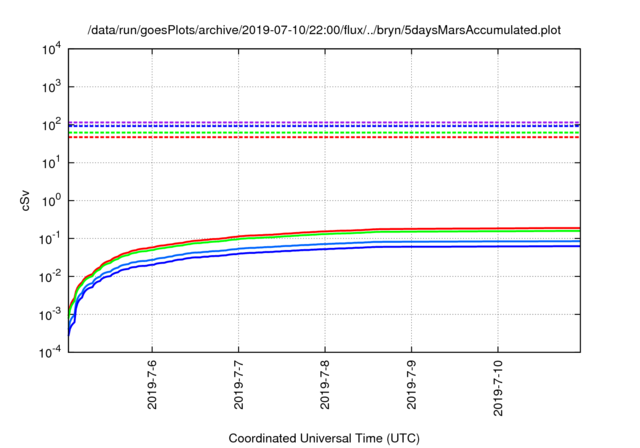Image resolution: width=640 pixels, height=448 pixels.
Task: Click the red dashed threshold line
Action: coord(324,138)
